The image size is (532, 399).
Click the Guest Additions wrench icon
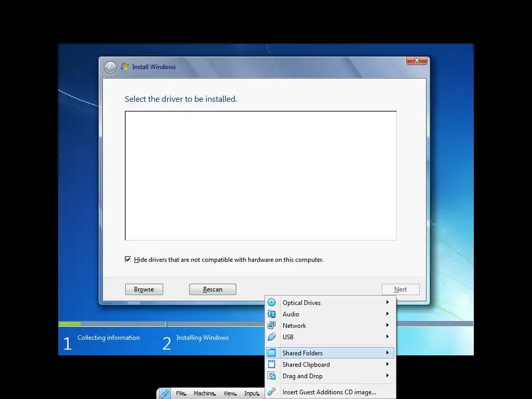(271, 392)
